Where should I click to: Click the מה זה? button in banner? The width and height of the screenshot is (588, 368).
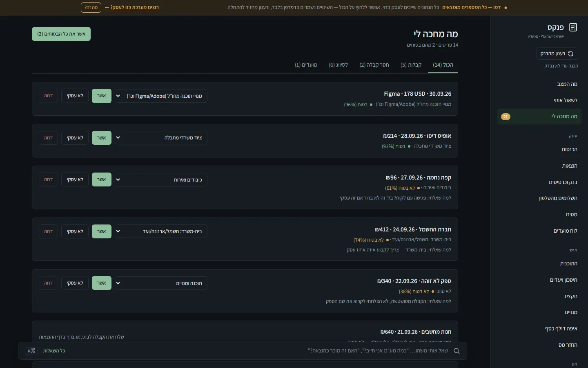(91, 7)
